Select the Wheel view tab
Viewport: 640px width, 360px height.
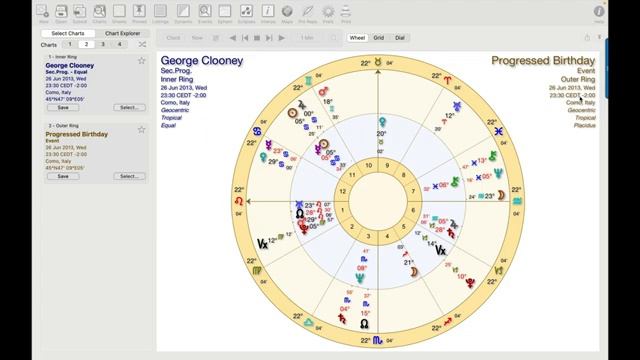[x=357, y=38]
